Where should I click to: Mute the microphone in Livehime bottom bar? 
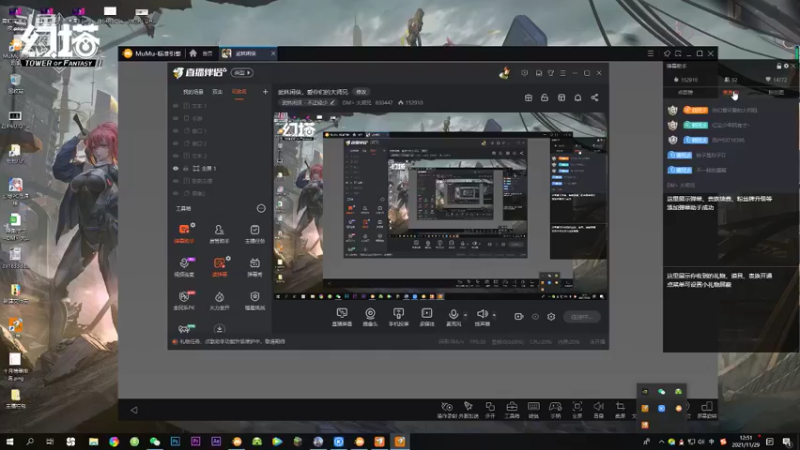(453, 316)
